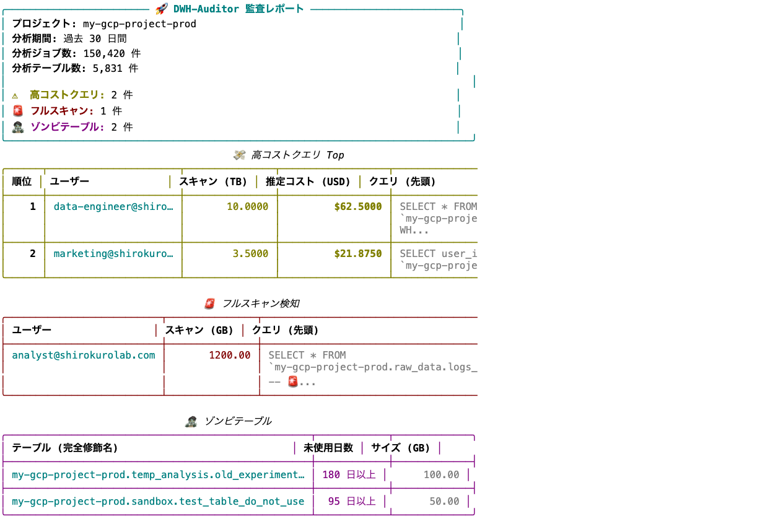Click the 未使用日数 column header
Screen dimensions: 783x532
pos(328,448)
